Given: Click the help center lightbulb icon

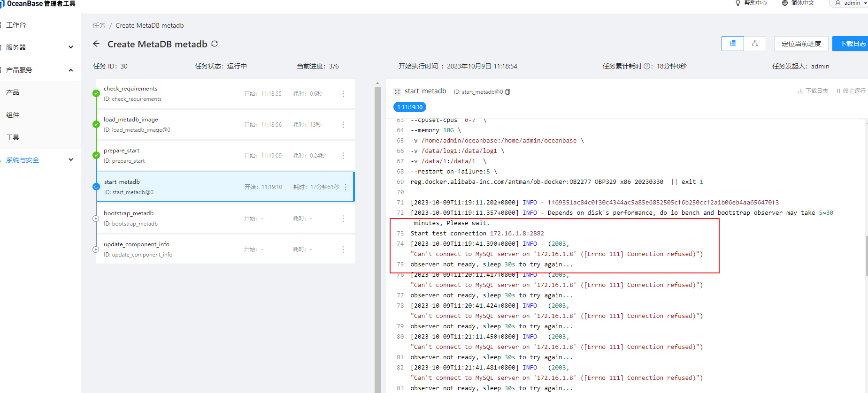Looking at the screenshot, I should click(x=738, y=3).
